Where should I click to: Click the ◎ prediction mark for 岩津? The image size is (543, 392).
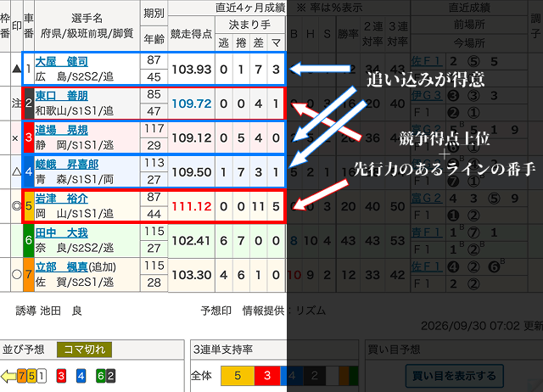[17, 206]
